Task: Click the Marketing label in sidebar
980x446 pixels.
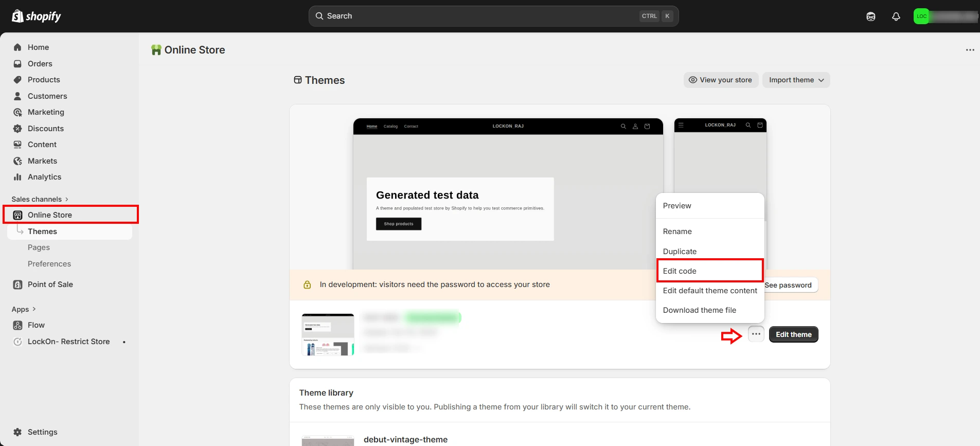Action: coord(46,112)
